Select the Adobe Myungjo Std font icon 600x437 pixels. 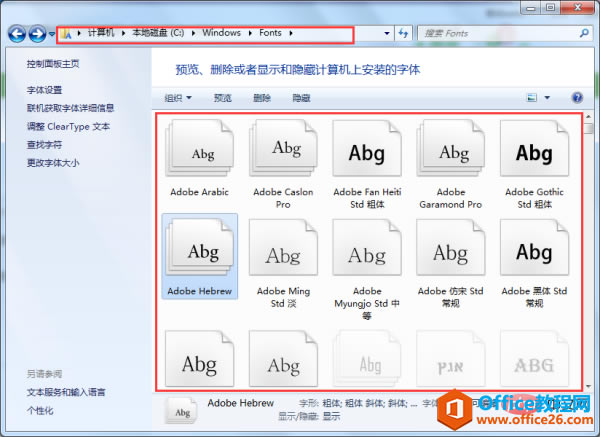[x=367, y=247]
